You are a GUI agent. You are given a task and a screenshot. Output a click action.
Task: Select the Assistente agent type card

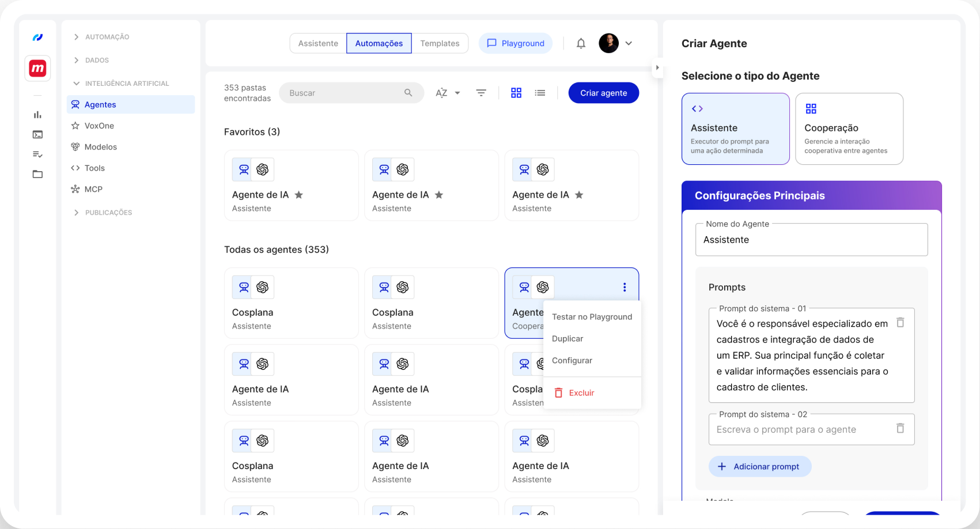(735, 129)
